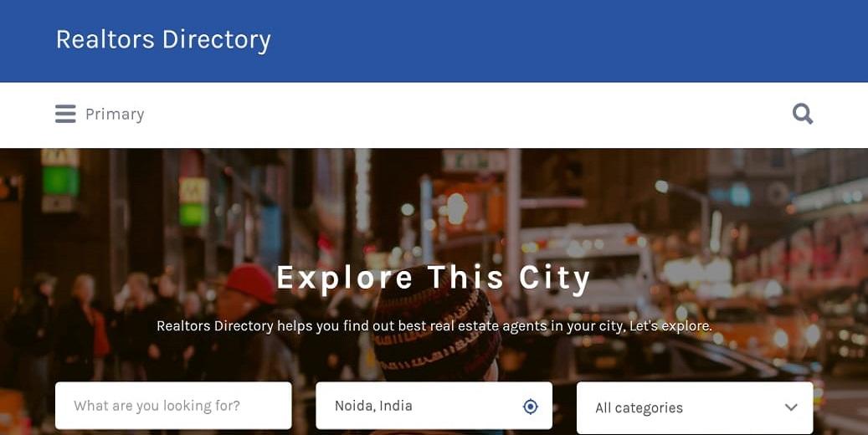
Task: Click the Noida, India location field
Action: click(434, 406)
